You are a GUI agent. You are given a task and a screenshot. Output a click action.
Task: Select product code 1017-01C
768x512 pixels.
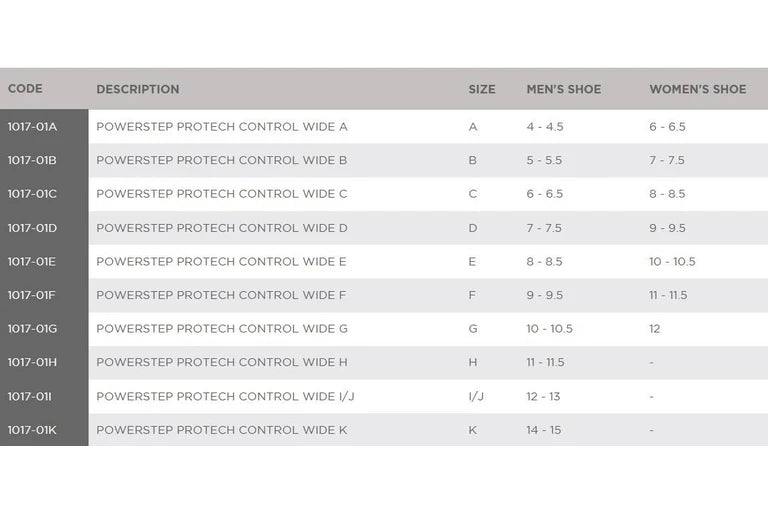(x=33, y=194)
